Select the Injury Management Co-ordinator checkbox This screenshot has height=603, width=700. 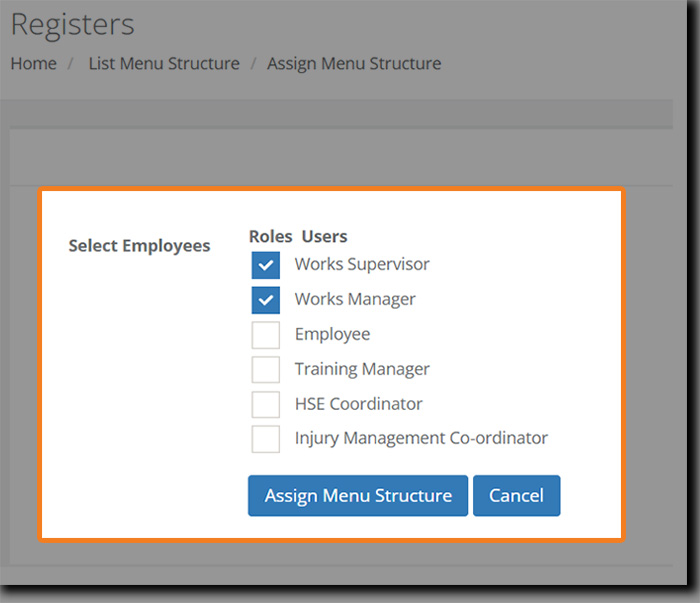point(266,439)
